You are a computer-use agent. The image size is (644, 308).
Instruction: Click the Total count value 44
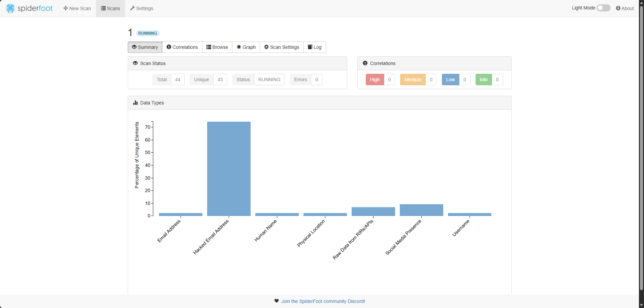coord(178,80)
